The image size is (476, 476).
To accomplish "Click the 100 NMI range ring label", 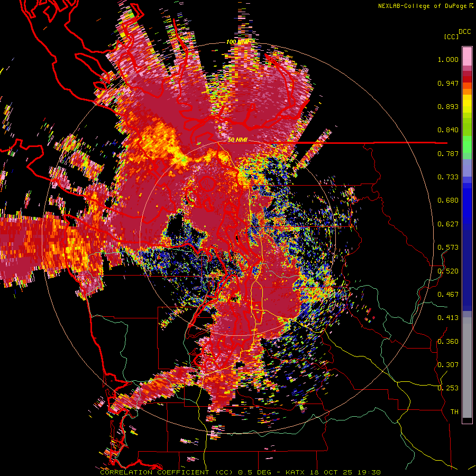I will click(237, 42).
